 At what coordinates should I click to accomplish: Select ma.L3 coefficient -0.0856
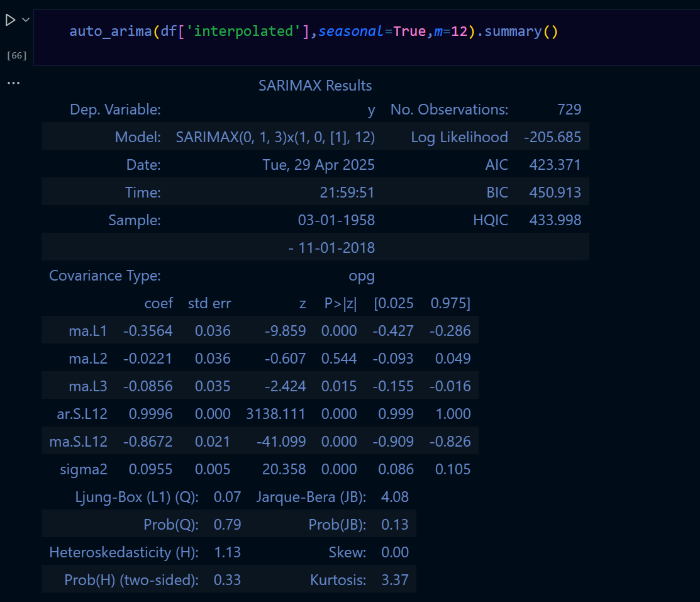pos(148,386)
